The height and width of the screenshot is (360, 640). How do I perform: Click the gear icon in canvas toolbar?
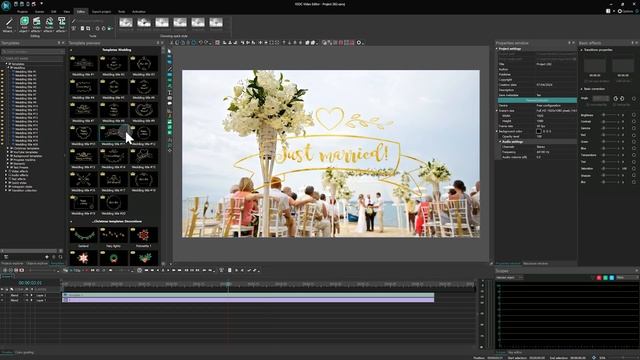coord(359,42)
